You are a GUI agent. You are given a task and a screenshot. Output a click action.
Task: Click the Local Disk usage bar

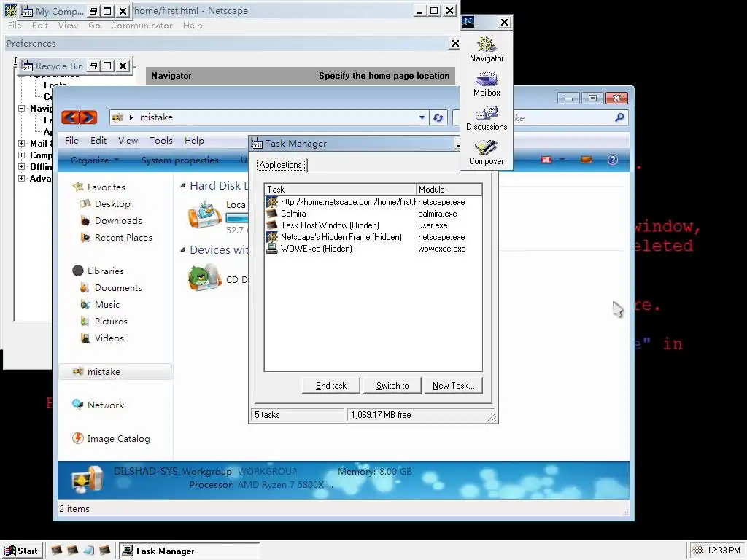click(x=237, y=218)
